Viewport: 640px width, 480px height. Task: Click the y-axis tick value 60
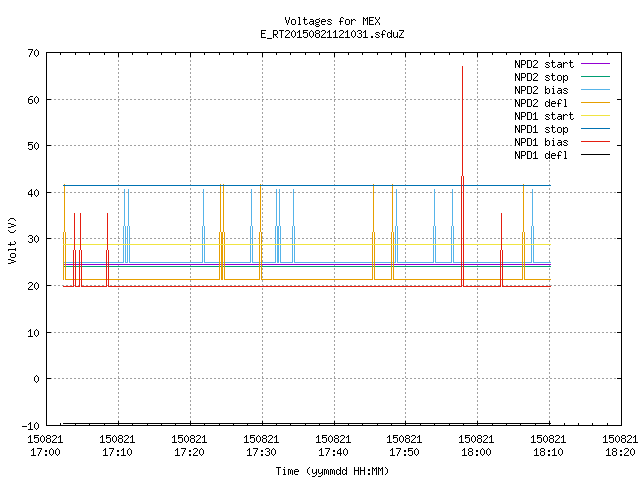tap(34, 100)
